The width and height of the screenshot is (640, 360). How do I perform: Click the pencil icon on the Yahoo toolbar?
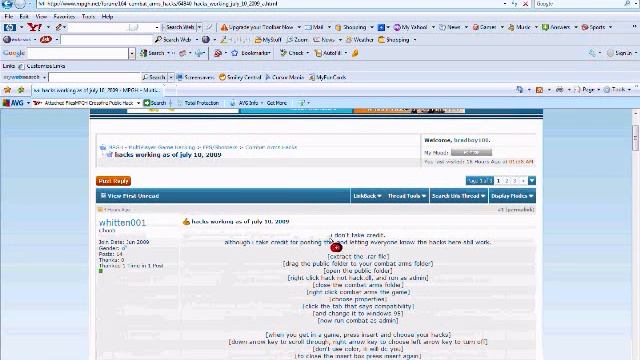coord(59,27)
